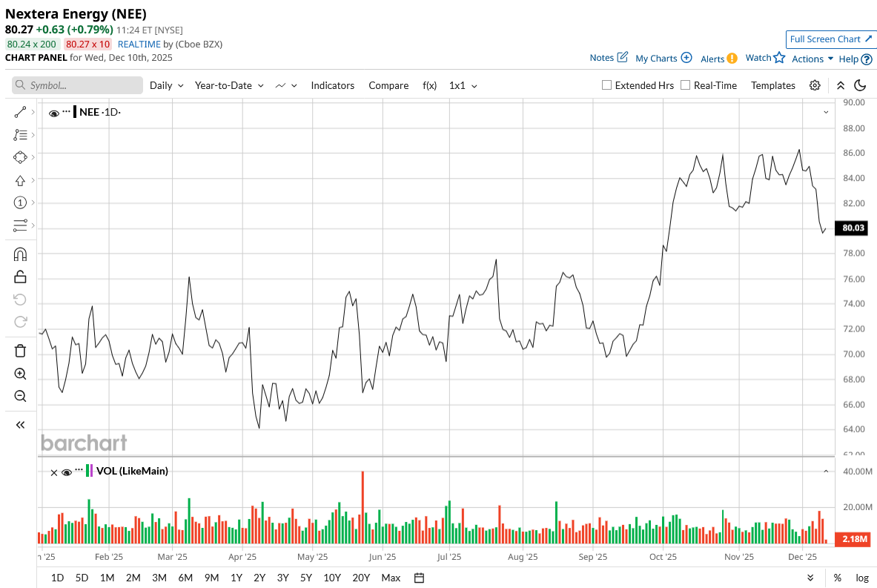This screenshot has width=877, height=588.
Task: Open the Compare menu
Action: click(388, 85)
